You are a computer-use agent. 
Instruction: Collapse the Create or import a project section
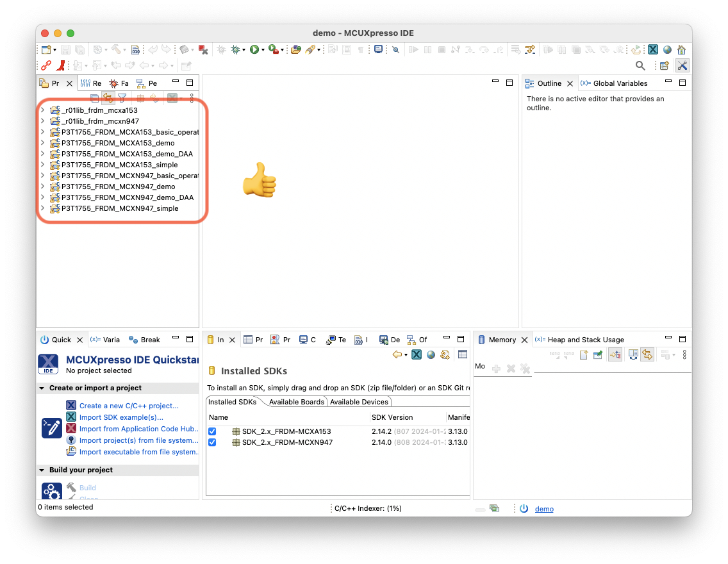pyautogui.click(x=42, y=388)
